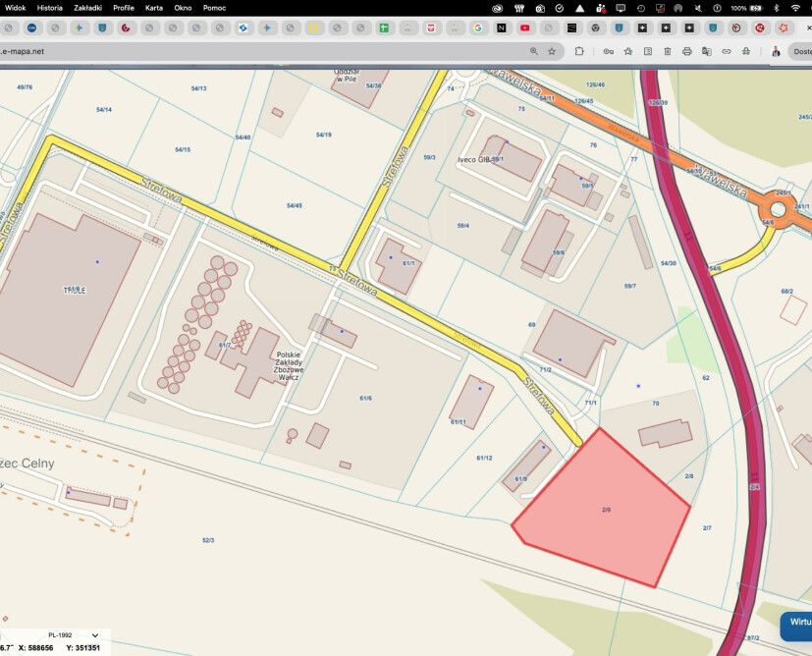Click the printer icon in browser toolbar
The image size is (812, 656).
(687, 51)
